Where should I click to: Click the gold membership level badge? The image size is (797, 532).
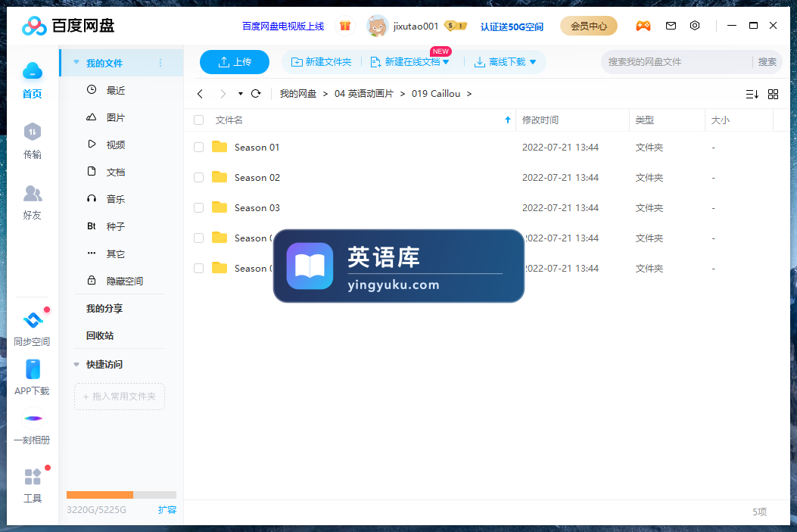pyautogui.click(x=456, y=26)
